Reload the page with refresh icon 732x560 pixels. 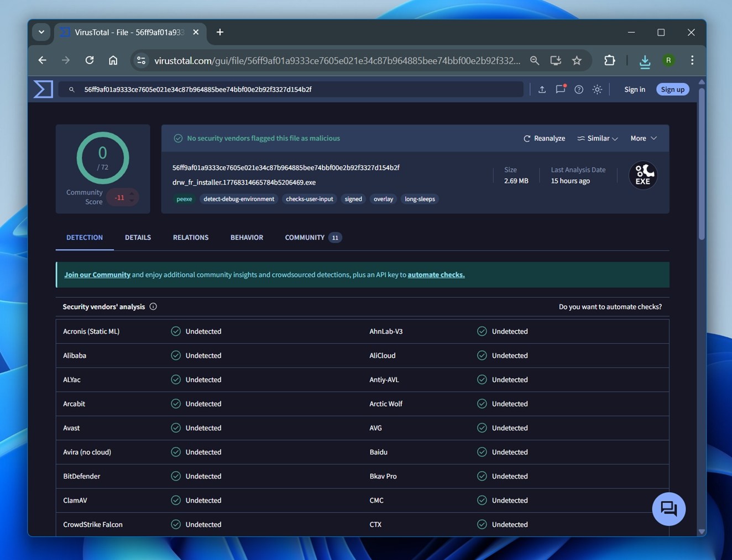click(90, 60)
